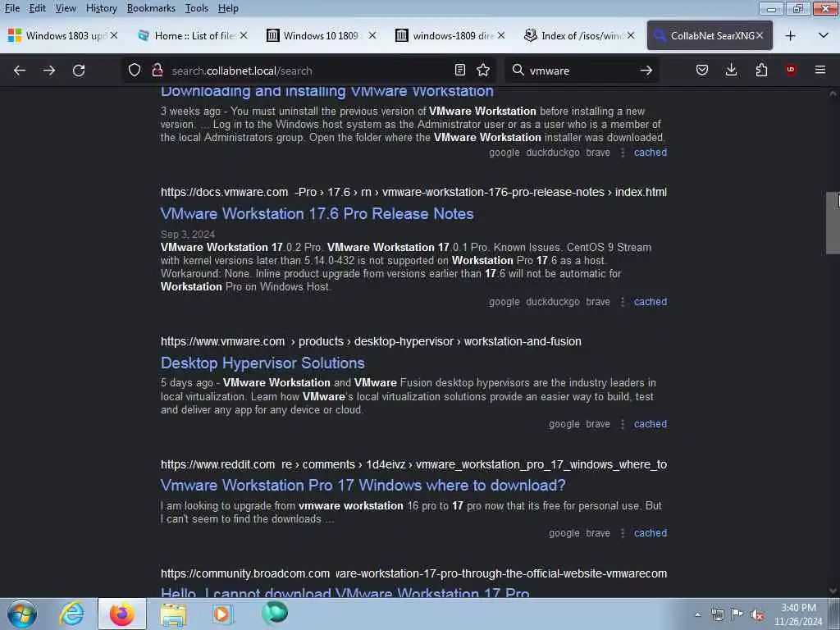Click the www.reddit.com result URL
The height and width of the screenshot is (630, 840).
coord(413,464)
